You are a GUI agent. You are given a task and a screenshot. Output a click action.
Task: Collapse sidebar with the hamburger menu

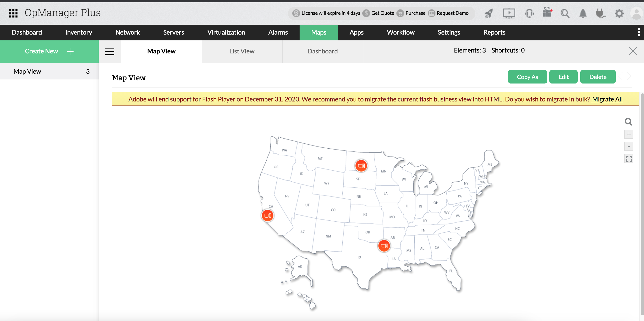[110, 52]
